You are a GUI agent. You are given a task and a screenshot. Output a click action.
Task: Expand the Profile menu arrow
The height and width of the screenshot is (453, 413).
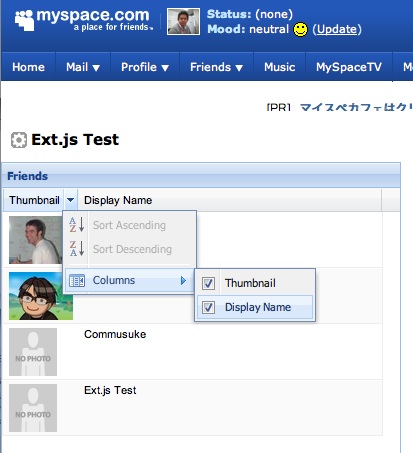point(165,68)
